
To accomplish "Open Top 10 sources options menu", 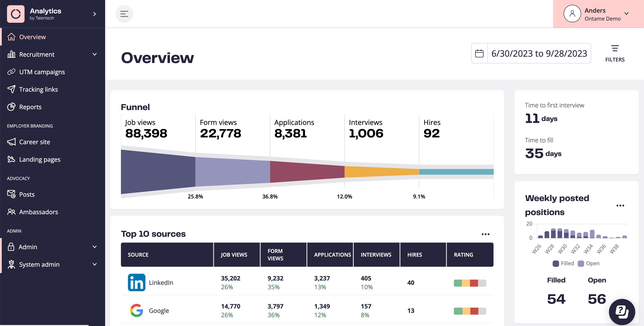I will click(x=485, y=234).
